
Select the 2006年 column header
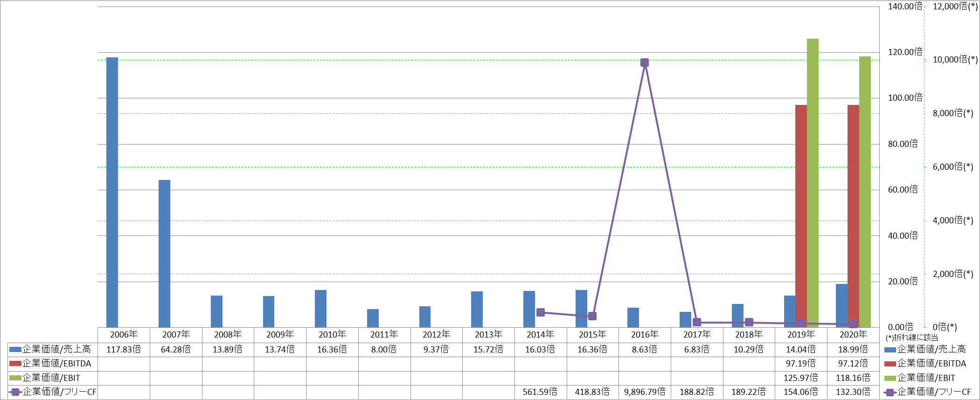124,335
